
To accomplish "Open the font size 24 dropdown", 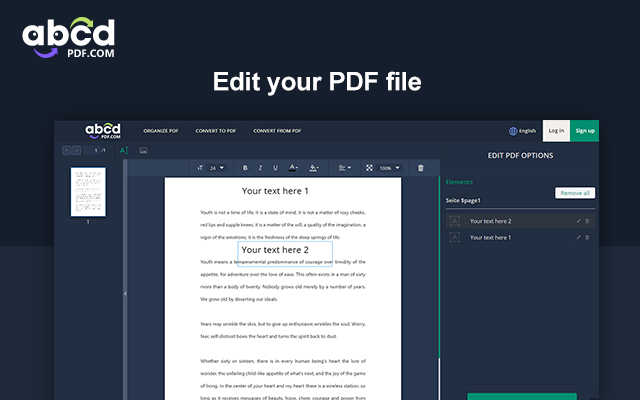I will tap(217, 168).
